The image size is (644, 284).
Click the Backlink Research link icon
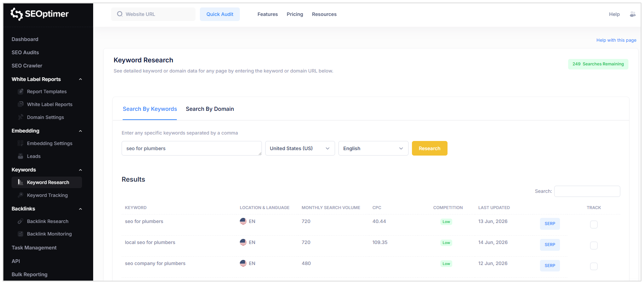tap(21, 221)
